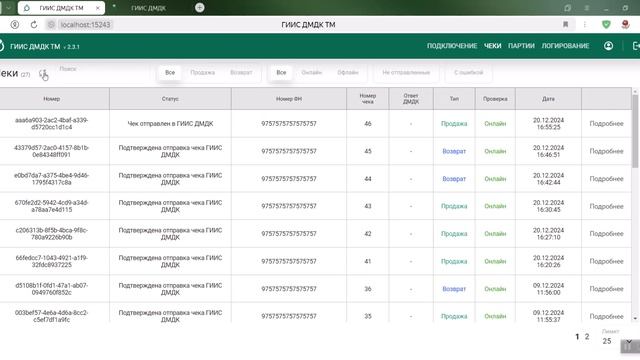Open Подробнее for receipt number 42
640x360 pixels.
[606, 234]
